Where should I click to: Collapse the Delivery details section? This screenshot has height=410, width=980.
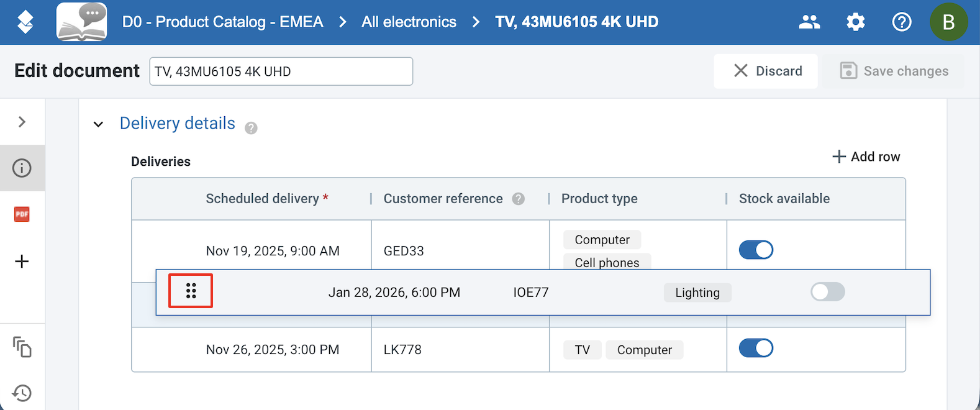pos(98,124)
